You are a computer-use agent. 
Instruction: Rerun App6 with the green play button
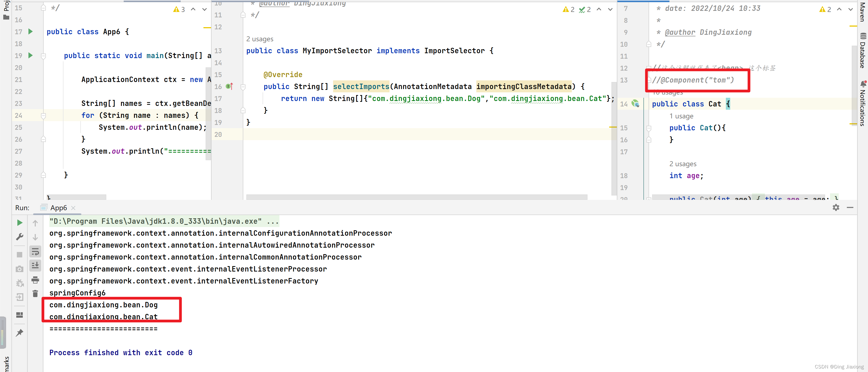click(x=20, y=223)
